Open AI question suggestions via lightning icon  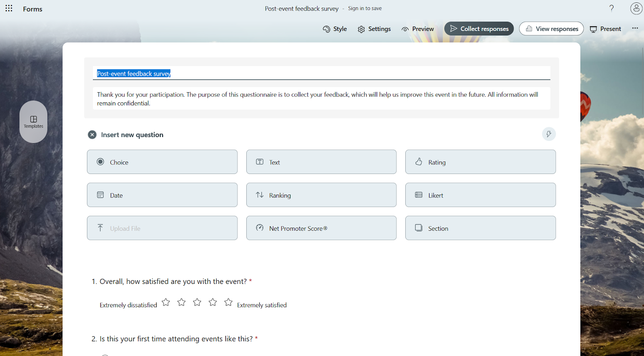549,134
